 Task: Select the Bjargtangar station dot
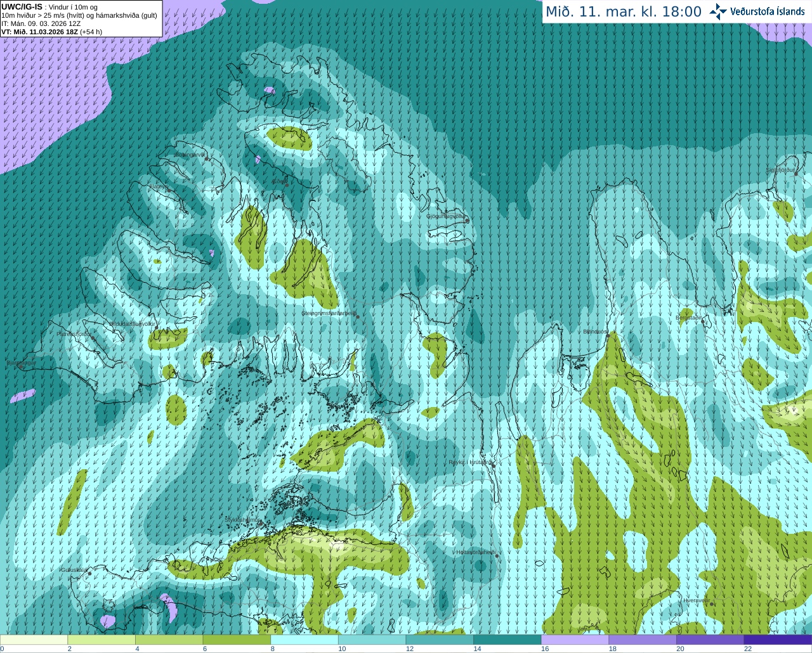[21, 366]
